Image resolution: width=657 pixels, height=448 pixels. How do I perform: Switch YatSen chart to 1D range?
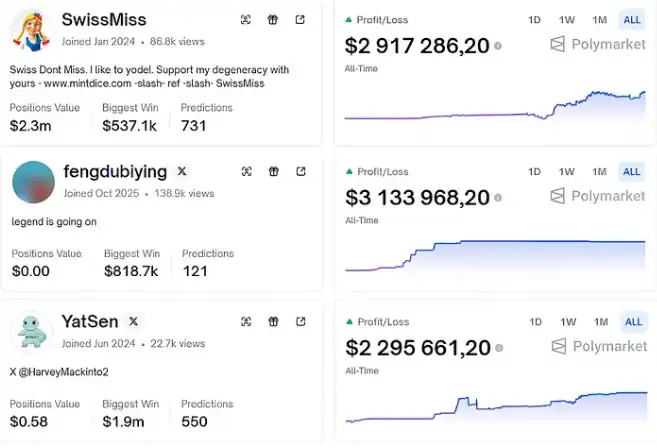(535, 322)
